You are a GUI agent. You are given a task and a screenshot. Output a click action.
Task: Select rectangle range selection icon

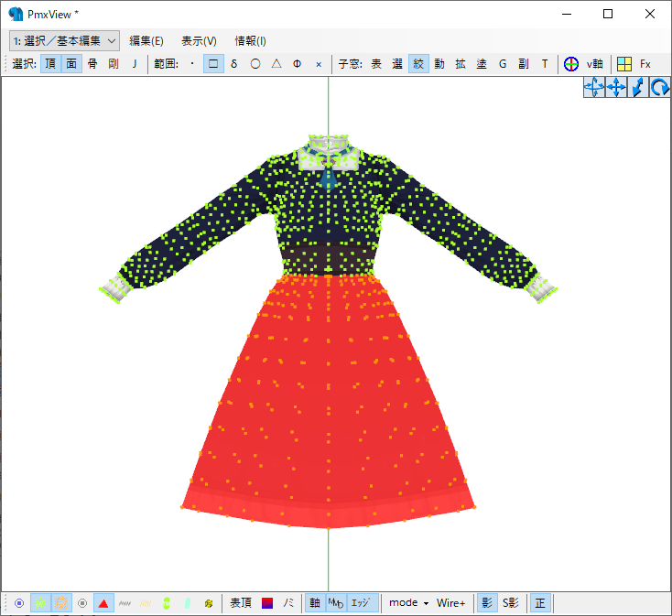(x=213, y=64)
